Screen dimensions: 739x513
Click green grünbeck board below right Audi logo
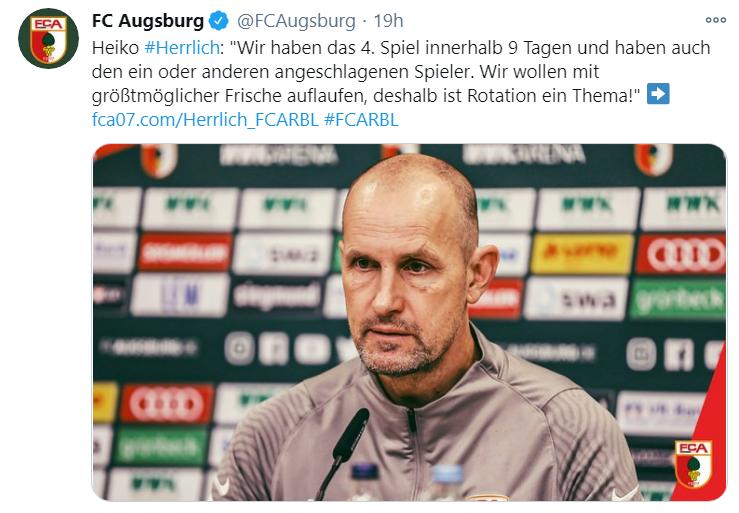click(678, 299)
